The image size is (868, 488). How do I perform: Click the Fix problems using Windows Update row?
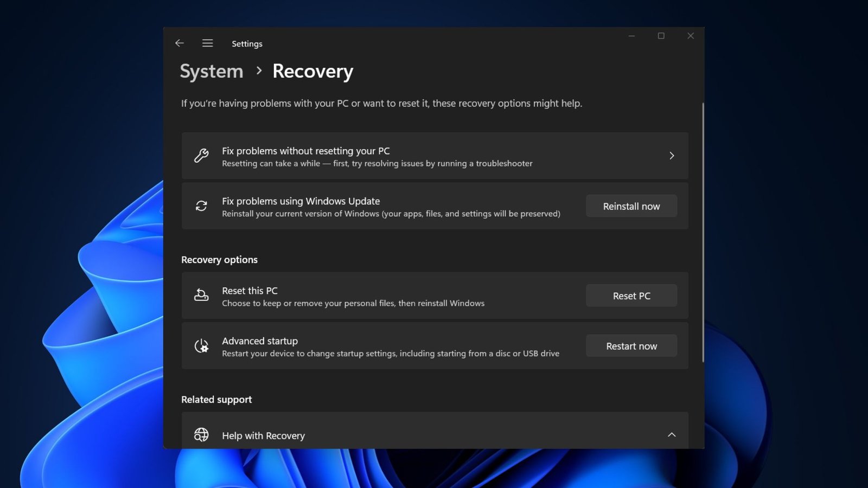[x=380, y=206]
